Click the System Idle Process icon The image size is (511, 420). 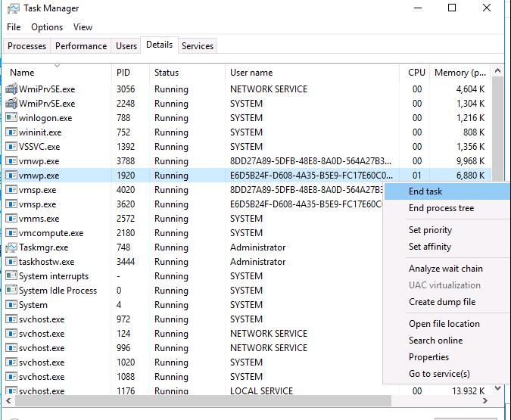(11, 291)
